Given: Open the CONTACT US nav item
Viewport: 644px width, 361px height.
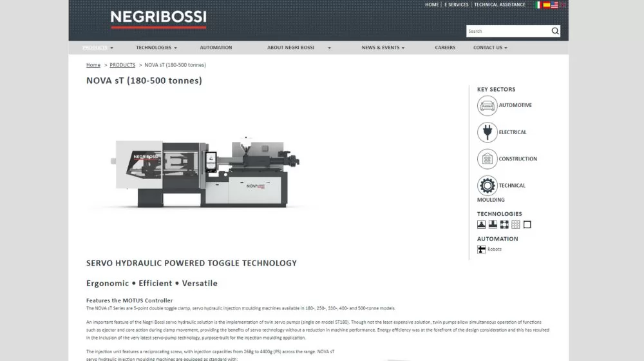Looking at the screenshot, I should point(488,48).
